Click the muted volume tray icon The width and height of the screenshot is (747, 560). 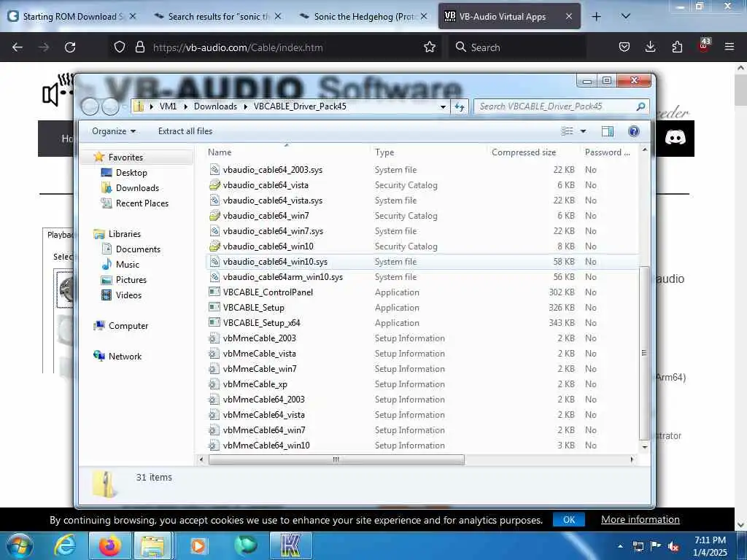673,547
